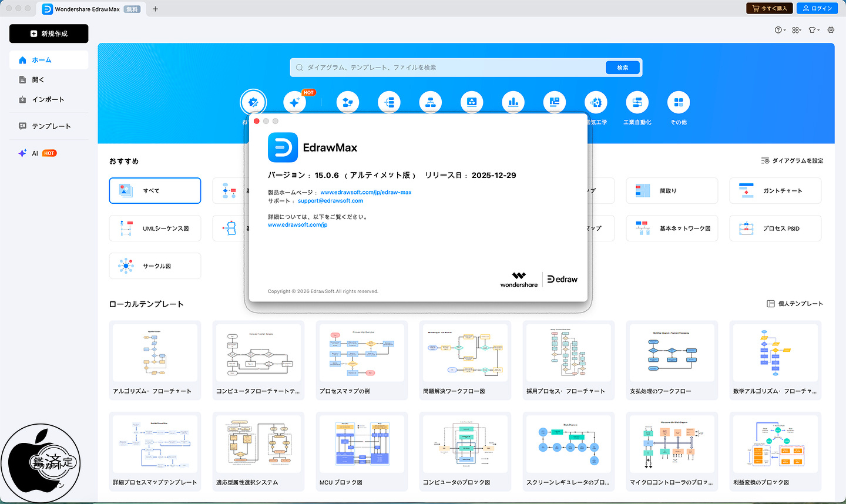Select the flowchart category icon
846x504 pixels.
347,102
